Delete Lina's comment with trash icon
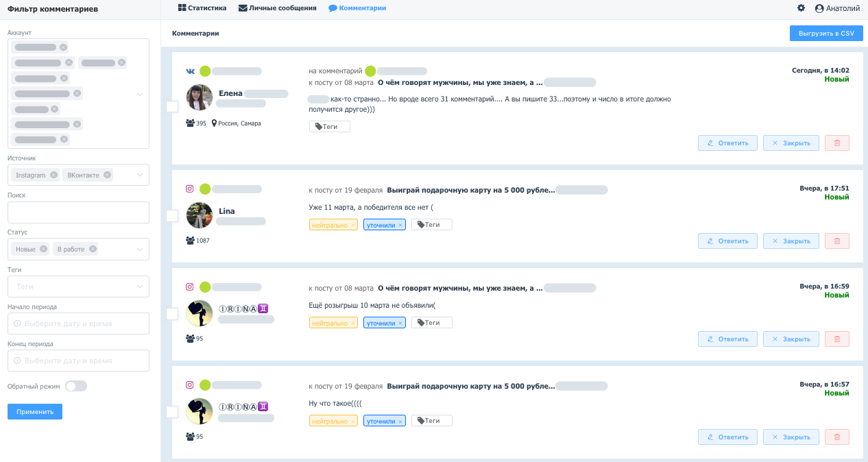Viewport: 868px width, 462px height. (x=837, y=241)
